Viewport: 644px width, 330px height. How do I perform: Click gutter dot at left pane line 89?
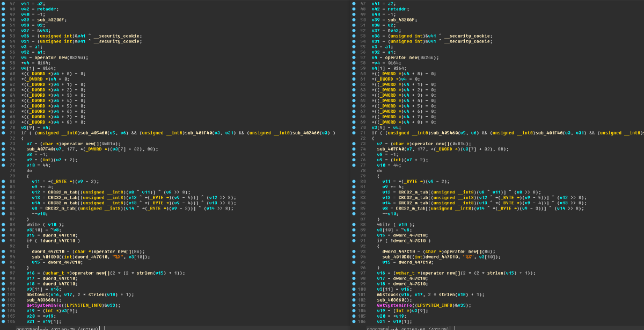click(x=4, y=229)
